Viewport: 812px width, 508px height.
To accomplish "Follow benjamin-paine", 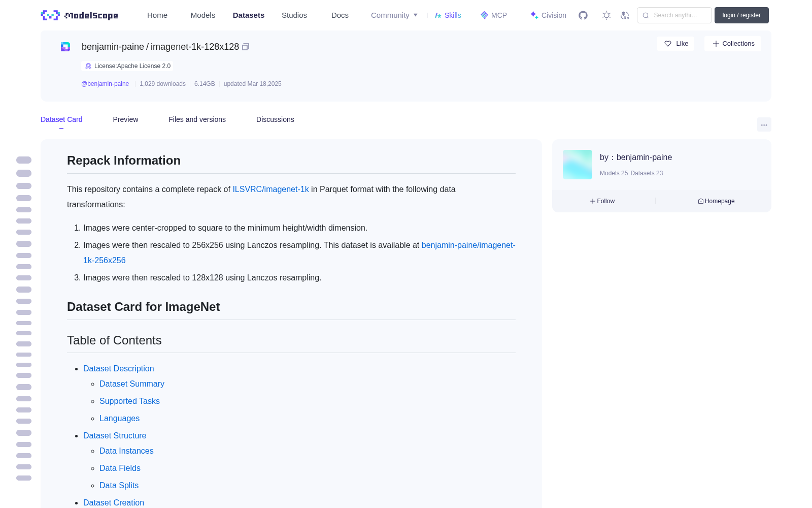I will 602,201.
